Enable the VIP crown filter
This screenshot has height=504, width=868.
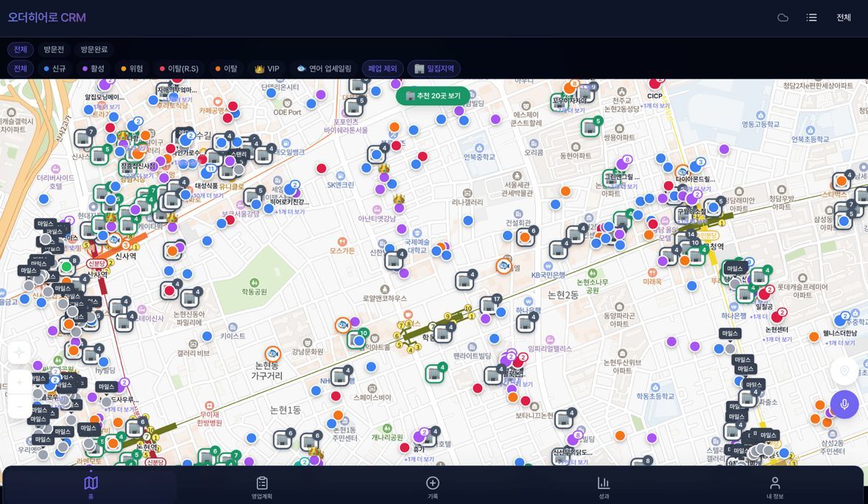267,69
